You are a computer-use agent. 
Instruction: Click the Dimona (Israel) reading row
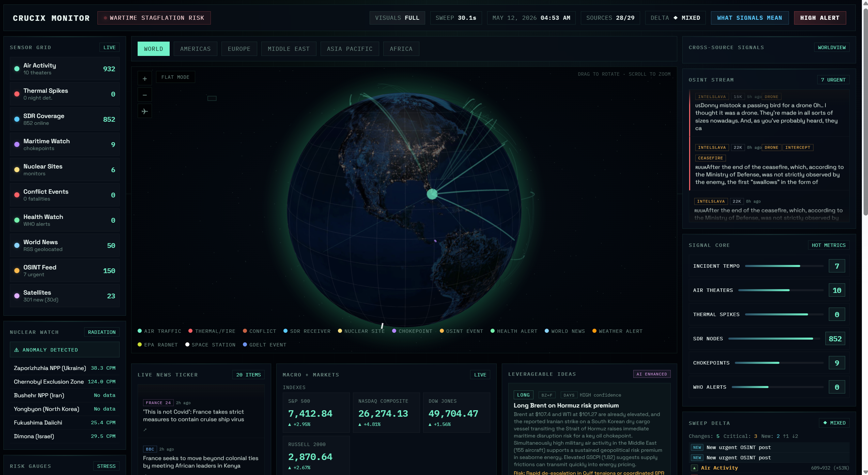pos(65,436)
